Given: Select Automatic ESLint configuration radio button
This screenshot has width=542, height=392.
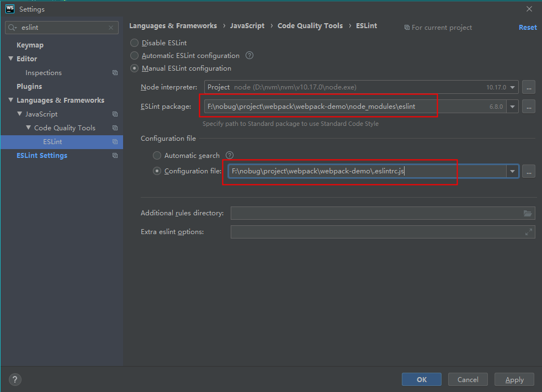Looking at the screenshot, I should (x=134, y=55).
